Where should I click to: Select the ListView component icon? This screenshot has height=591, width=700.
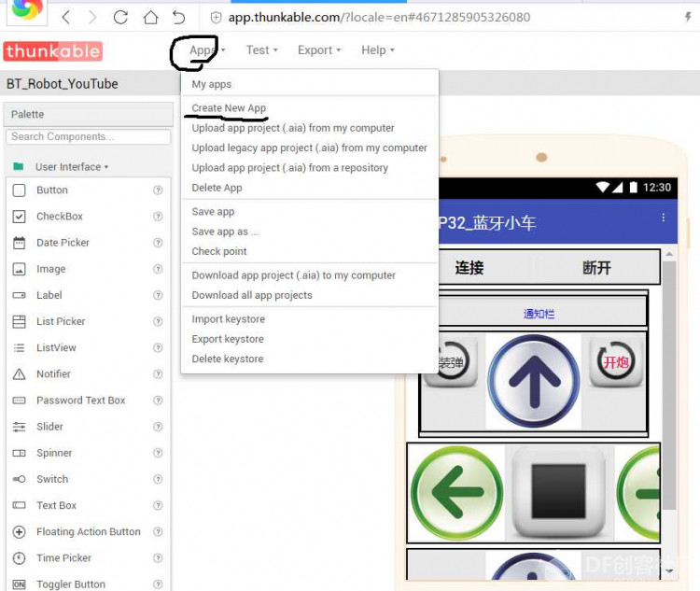coord(20,348)
